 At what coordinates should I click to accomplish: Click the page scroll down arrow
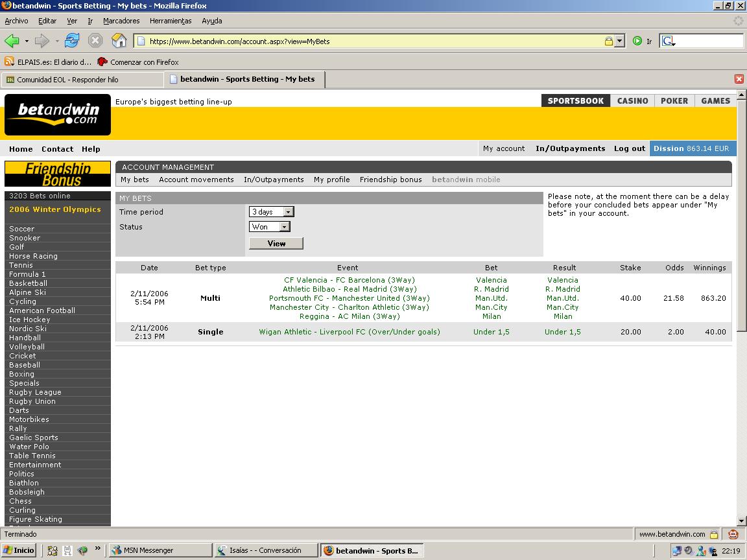point(741,521)
